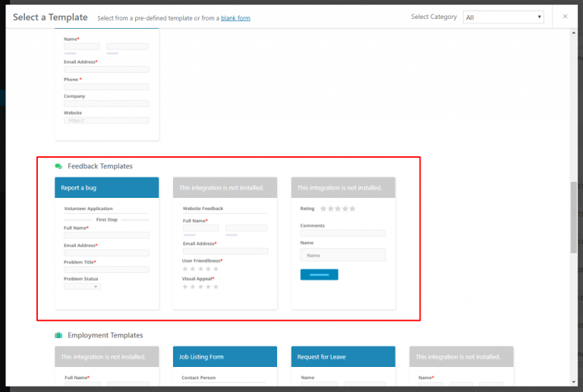Click the blank form link

click(x=235, y=17)
